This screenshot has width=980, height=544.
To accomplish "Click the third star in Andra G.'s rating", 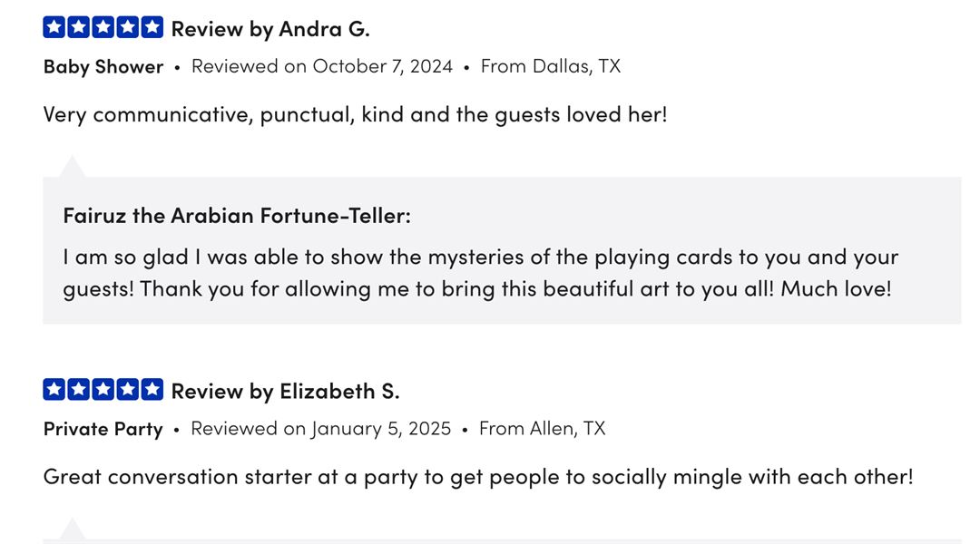I will [103, 28].
